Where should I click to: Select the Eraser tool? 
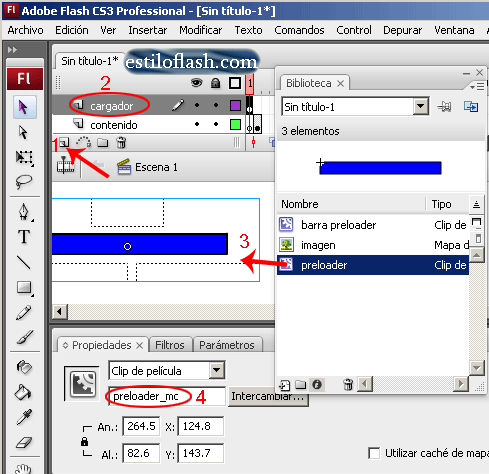point(24,443)
